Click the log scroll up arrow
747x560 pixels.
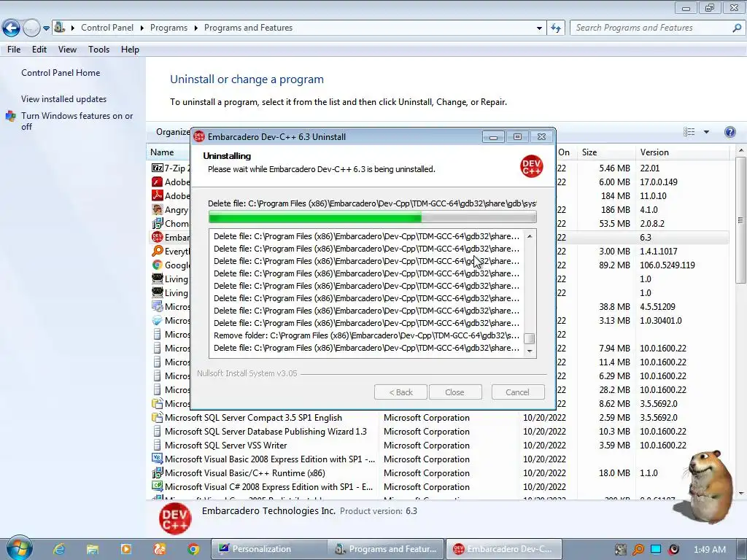(530, 236)
